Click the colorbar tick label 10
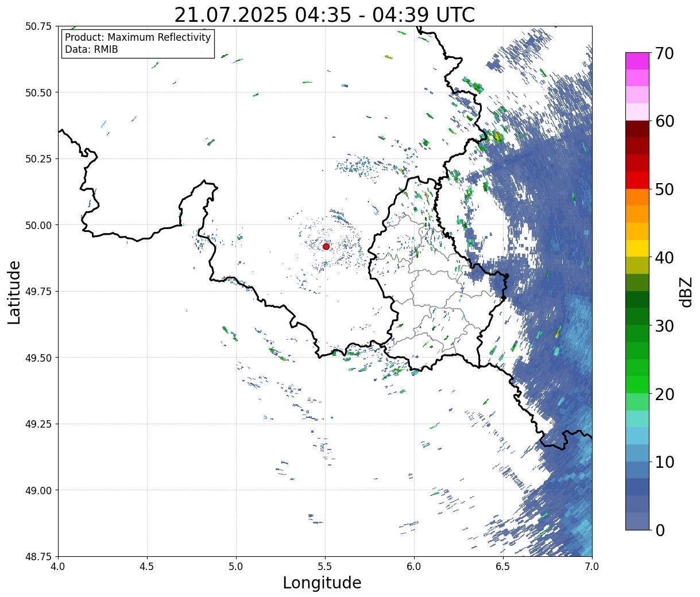The width and height of the screenshot is (700, 597). pos(664,462)
